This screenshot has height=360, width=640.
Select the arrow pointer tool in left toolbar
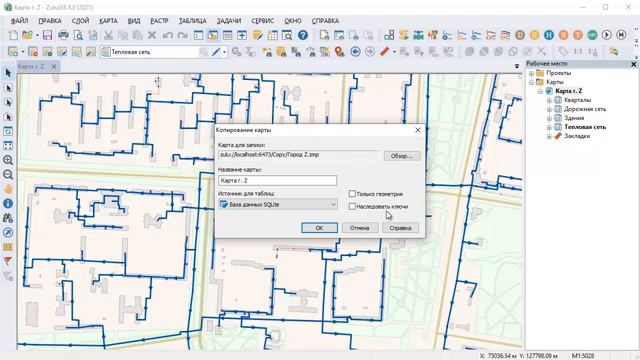tap(8, 73)
